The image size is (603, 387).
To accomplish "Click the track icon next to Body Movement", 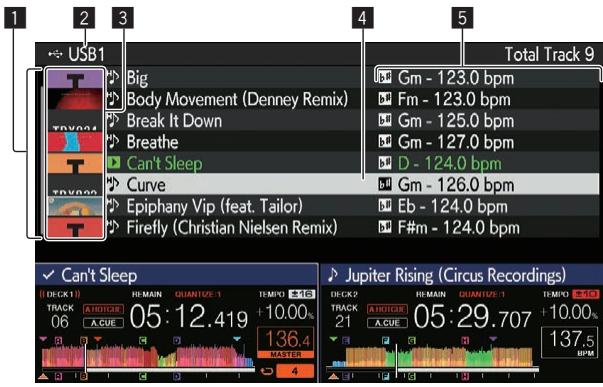I will [113, 99].
